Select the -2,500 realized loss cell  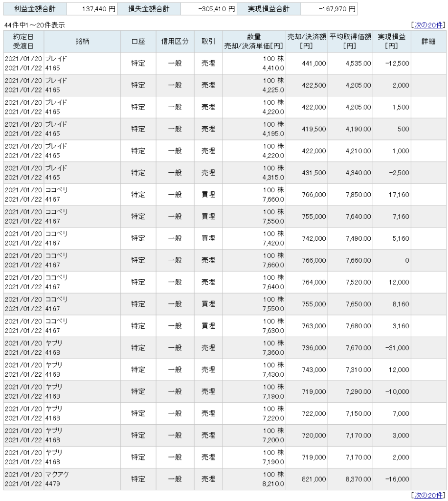pyautogui.click(x=392, y=173)
